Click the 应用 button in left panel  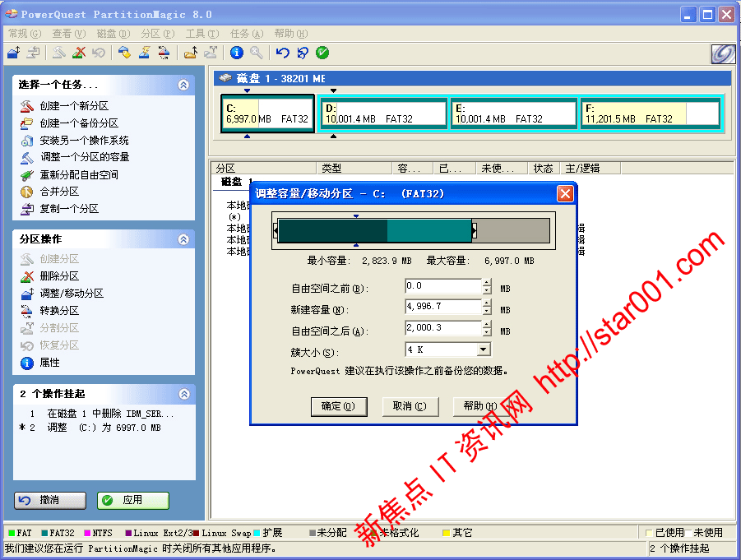coord(133,501)
